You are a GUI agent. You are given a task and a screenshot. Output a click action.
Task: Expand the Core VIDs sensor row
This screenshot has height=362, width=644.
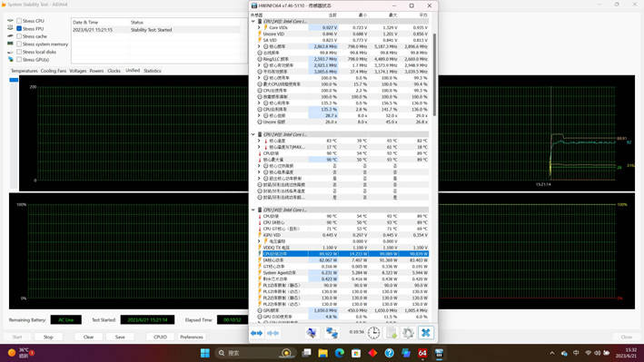point(259,27)
